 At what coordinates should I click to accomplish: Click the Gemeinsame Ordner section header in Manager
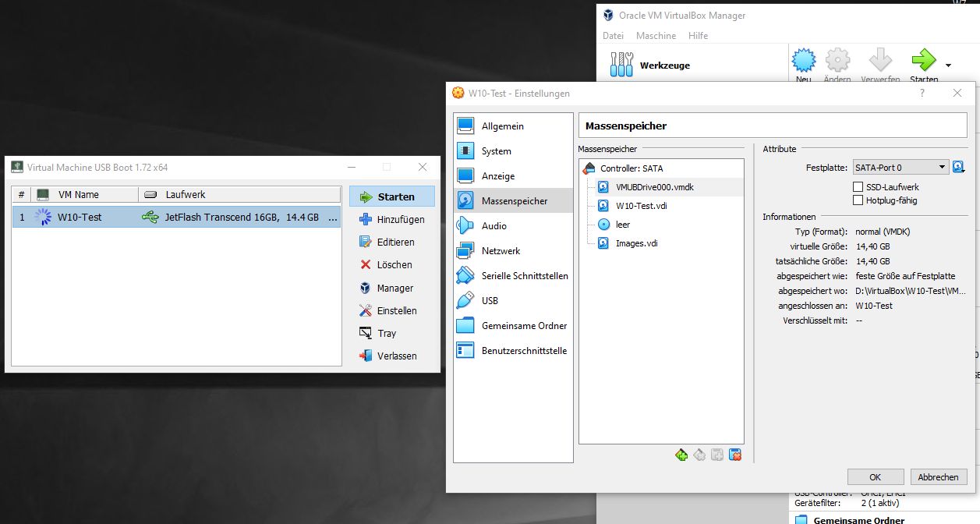859,520
